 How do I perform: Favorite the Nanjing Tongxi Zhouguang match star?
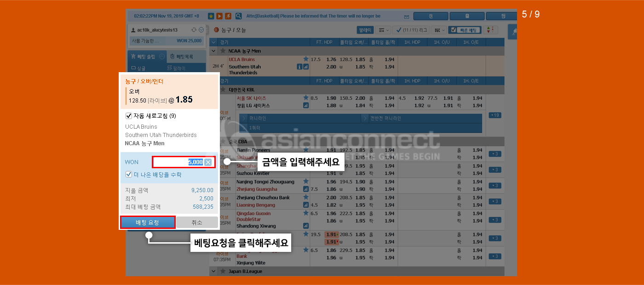(306, 182)
